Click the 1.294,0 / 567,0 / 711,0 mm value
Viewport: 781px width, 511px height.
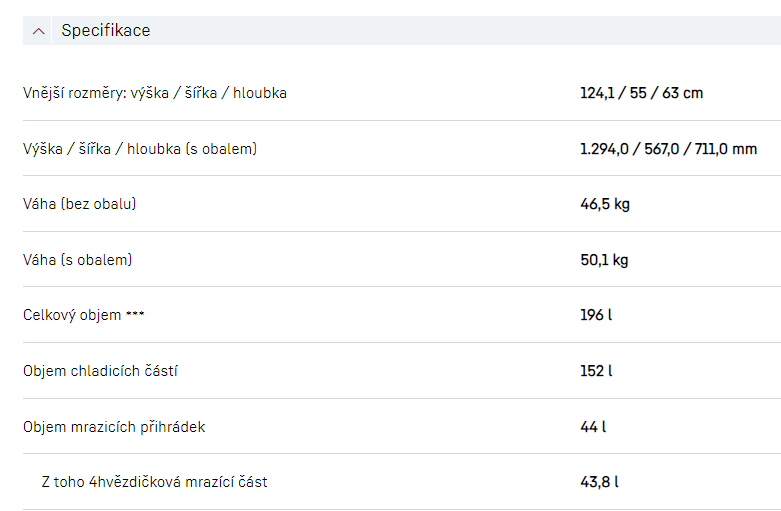pyautogui.click(x=668, y=149)
